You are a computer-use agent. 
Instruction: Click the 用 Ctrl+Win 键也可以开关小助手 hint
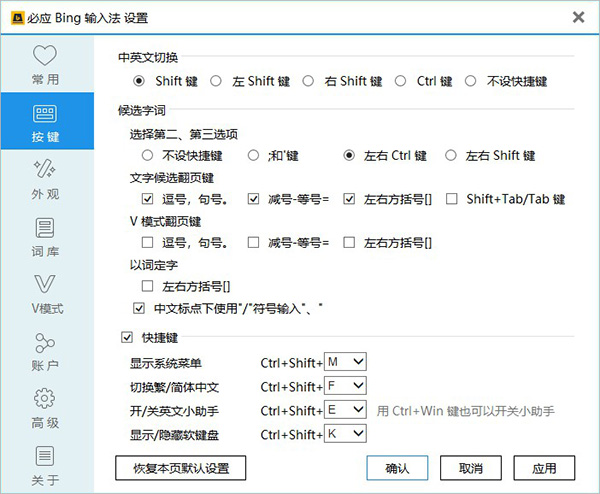466,411
